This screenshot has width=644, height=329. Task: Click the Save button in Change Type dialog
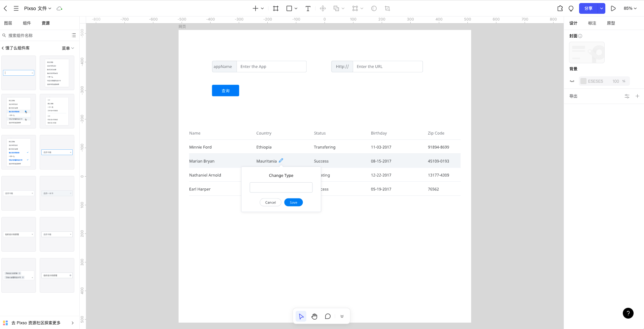coord(293,202)
